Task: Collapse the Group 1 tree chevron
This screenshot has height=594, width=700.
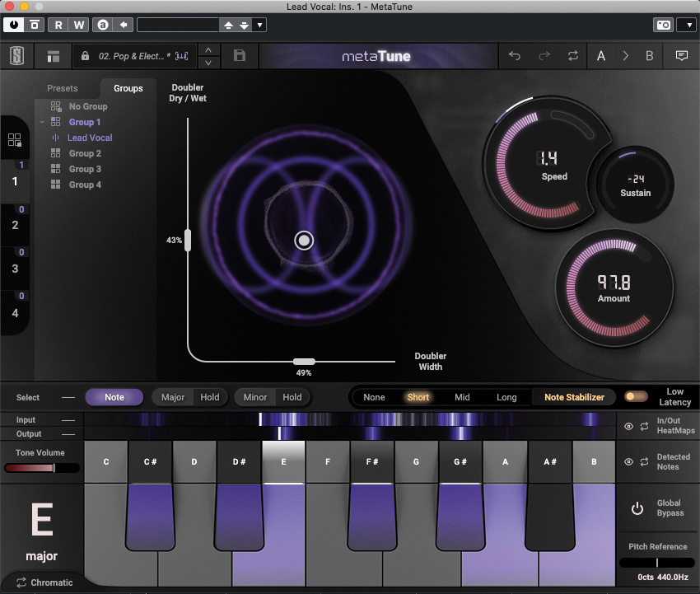Action: 42,122
